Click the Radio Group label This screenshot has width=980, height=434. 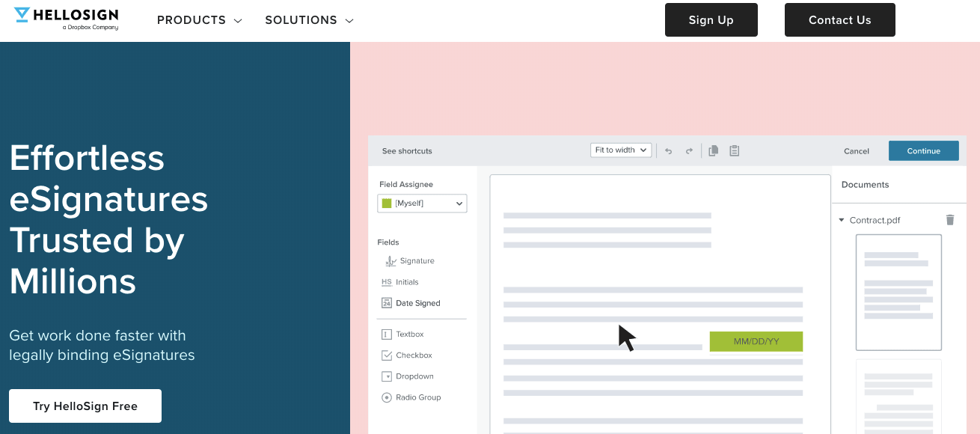pos(419,397)
